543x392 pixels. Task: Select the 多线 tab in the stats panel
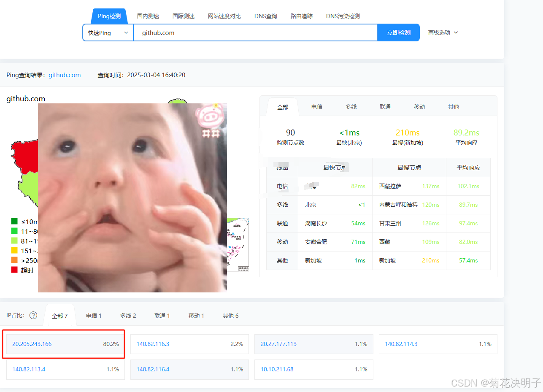click(351, 107)
